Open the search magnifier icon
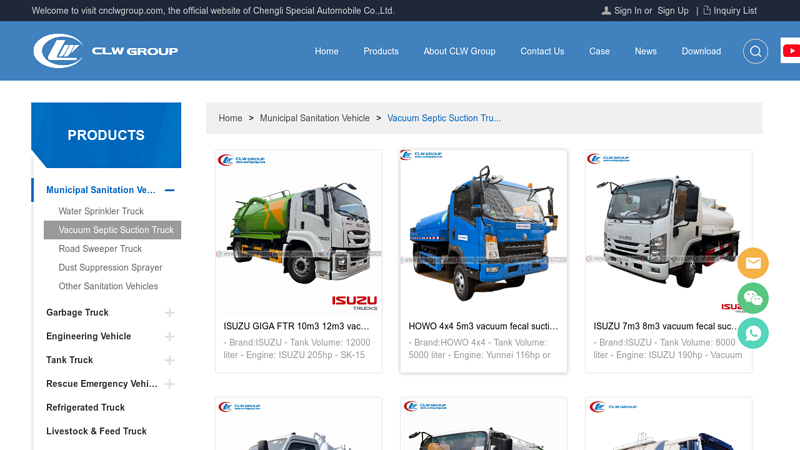Screen dimensions: 800x450 click(x=755, y=51)
